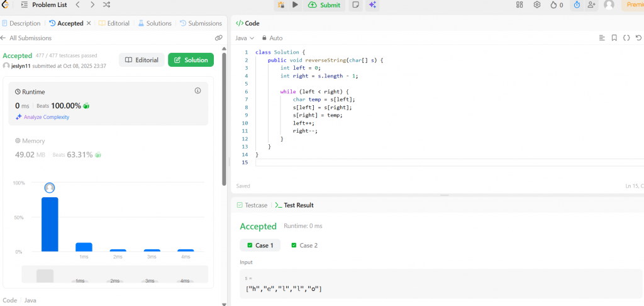Switch to the Description tab
The height and width of the screenshot is (306, 644).
tap(21, 23)
